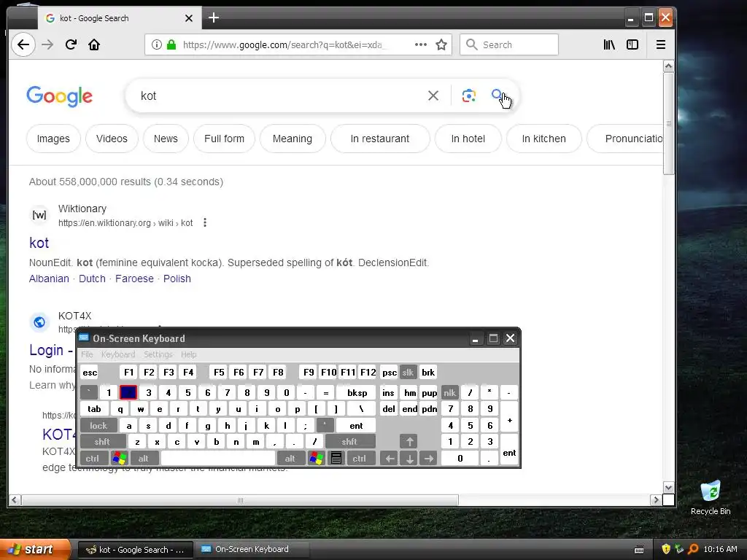Toggle the caps lock key on keyboard
Viewport: 747px width, 560px height.
(x=98, y=426)
